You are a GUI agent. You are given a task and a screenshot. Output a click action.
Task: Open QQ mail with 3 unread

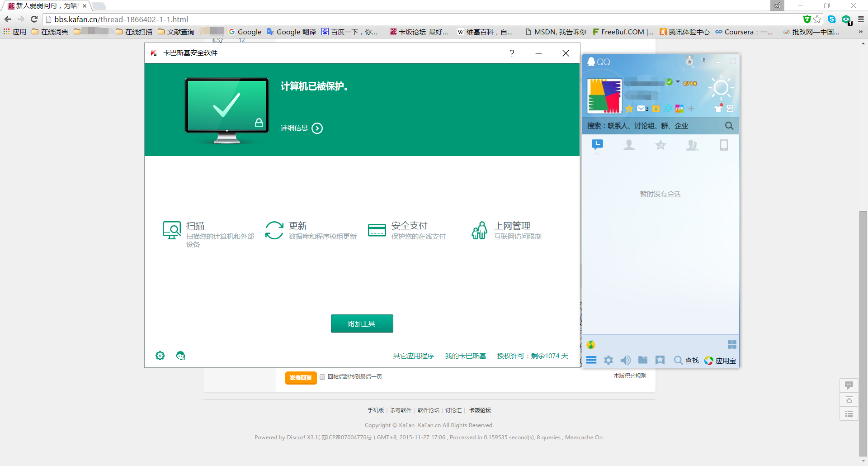643,109
